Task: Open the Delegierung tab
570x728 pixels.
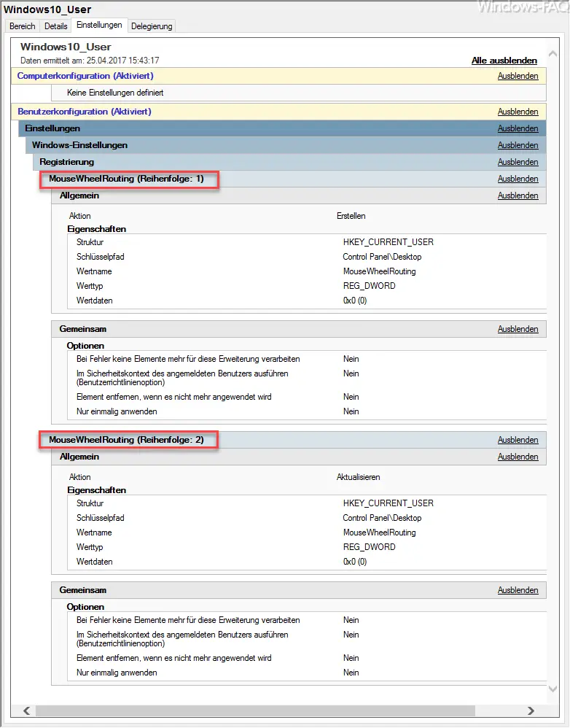Action: [152, 26]
